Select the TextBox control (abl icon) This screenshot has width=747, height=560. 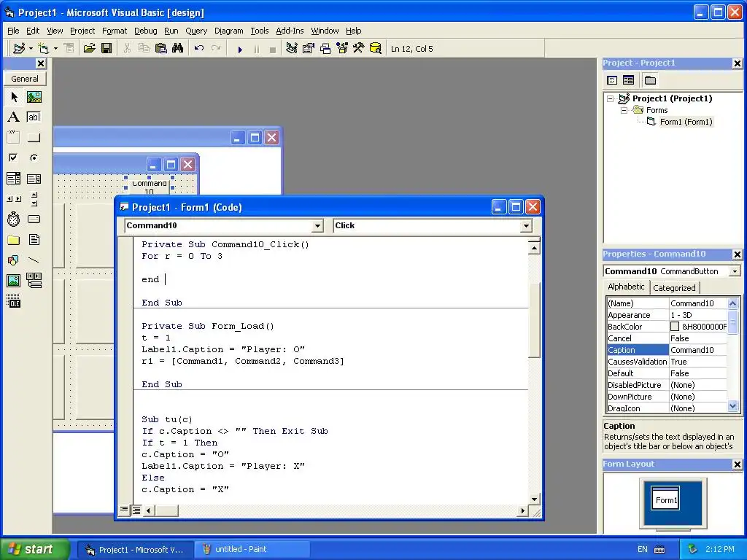coord(34,117)
